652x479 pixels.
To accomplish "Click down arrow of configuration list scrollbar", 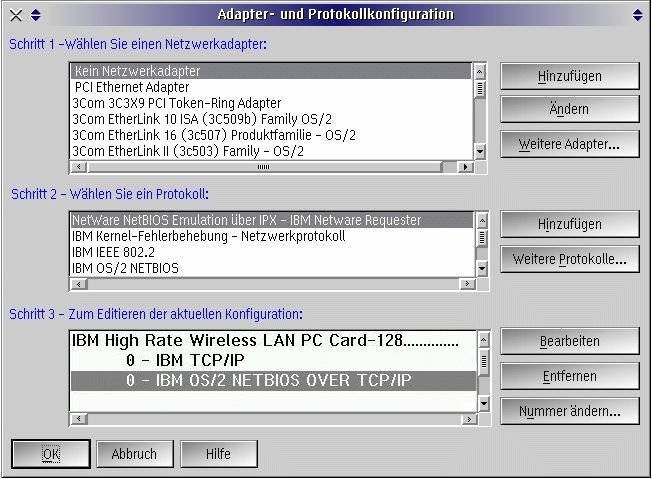I will [484, 403].
